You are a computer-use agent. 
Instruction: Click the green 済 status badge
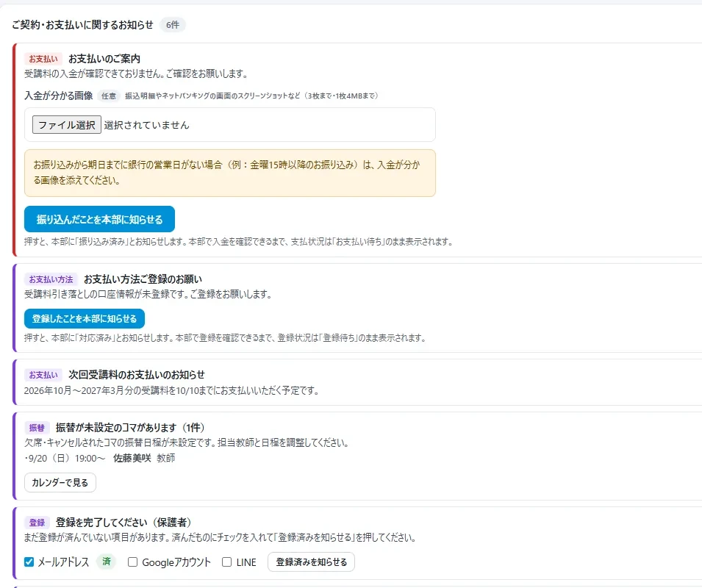coord(106,562)
